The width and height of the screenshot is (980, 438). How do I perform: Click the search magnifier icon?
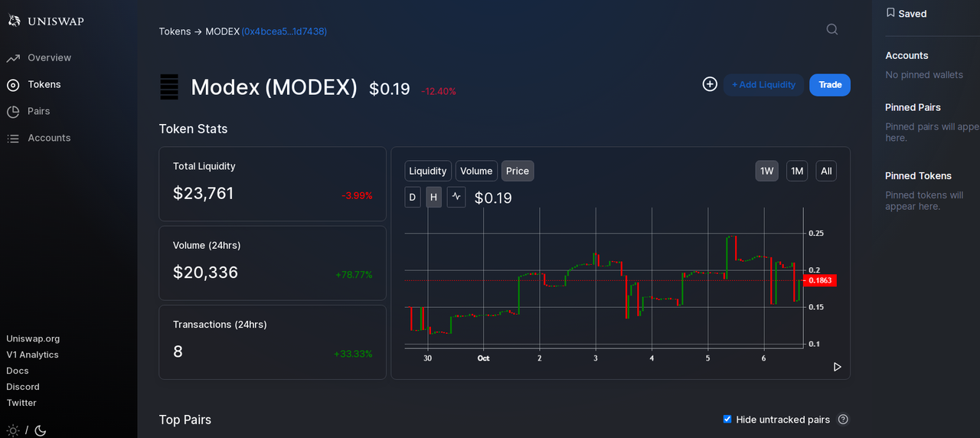[832, 30]
